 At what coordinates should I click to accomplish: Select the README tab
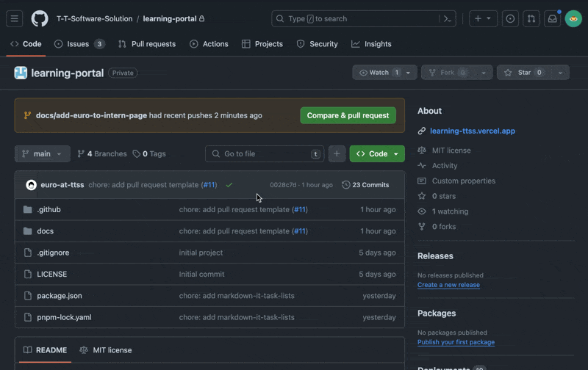(45, 350)
